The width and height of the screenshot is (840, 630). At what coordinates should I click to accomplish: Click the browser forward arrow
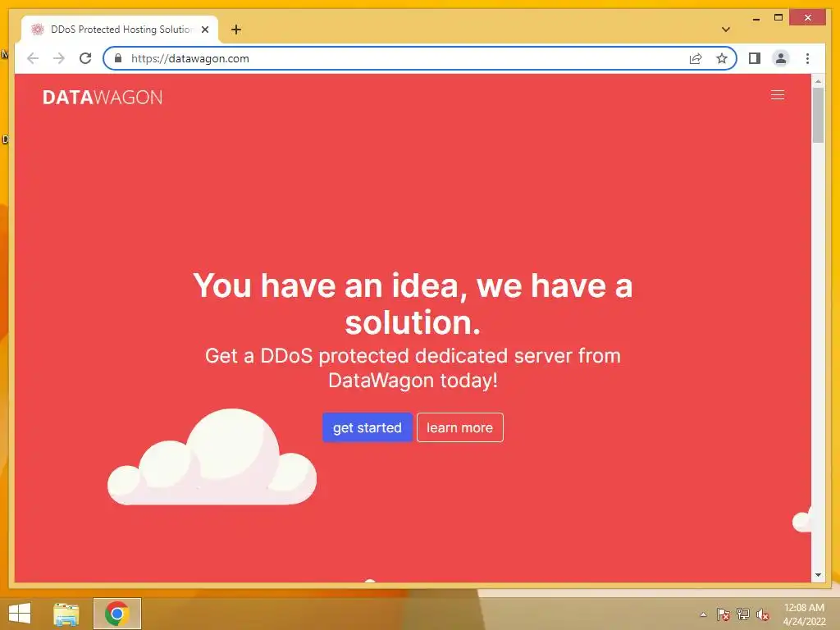[x=59, y=58]
